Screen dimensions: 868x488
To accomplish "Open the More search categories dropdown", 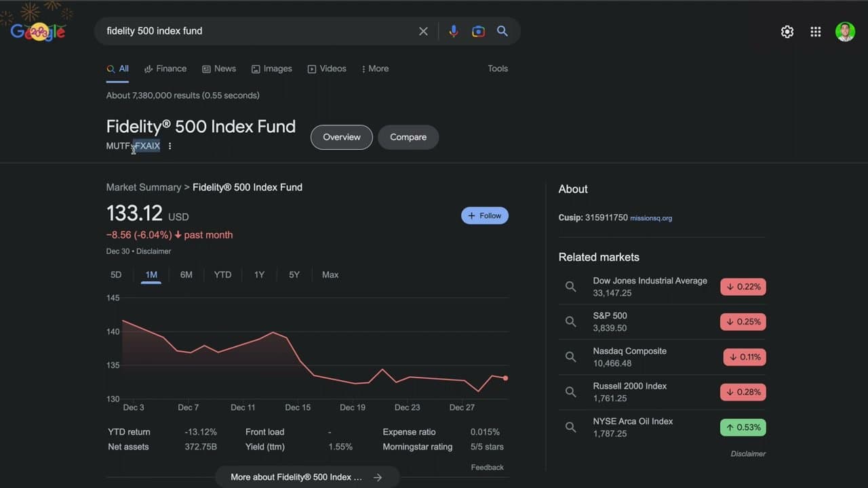I will coord(375,68).
